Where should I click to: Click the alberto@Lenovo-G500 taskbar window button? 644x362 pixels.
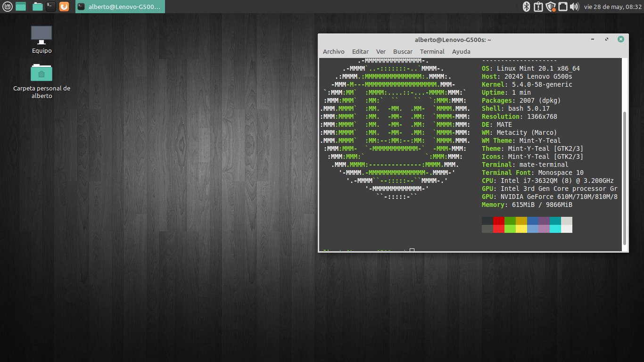120,7
